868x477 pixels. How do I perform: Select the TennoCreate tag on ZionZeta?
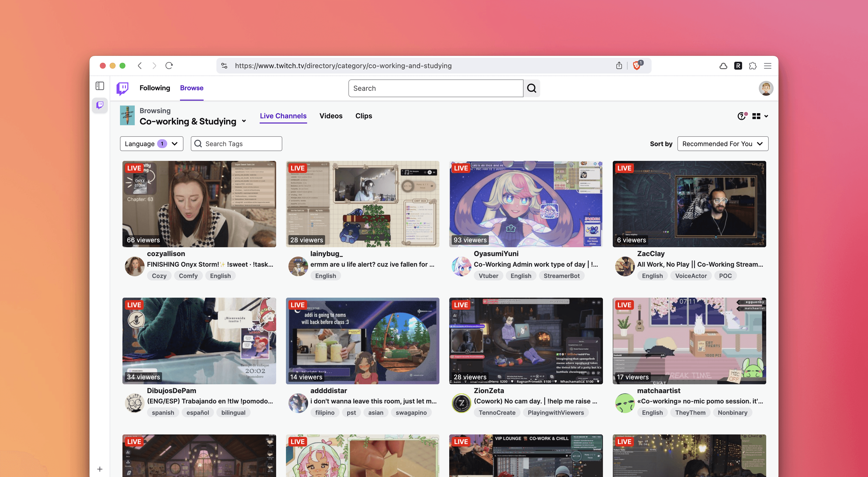(497, 413)
